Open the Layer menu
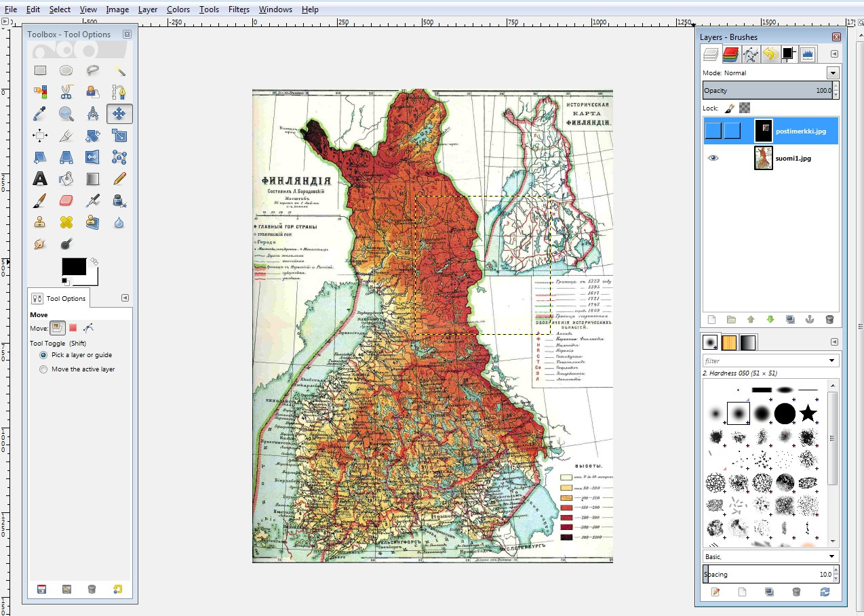This screenshot has width=864, height=616. (x=147, y=9)
